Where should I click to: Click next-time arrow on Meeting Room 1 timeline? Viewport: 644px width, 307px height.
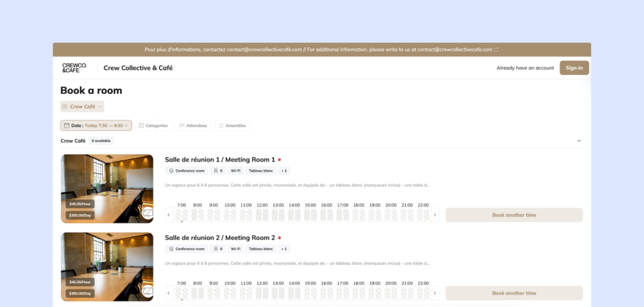[435, 215]
